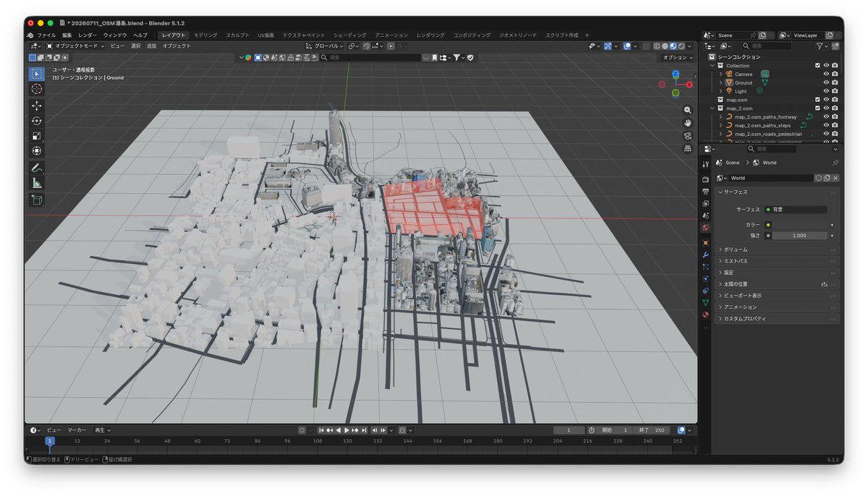The height and width of the screenshot is (496, 868).
Task: Open the Object Data properties tab
Action: pyautogui.click(x=705, y=302)
